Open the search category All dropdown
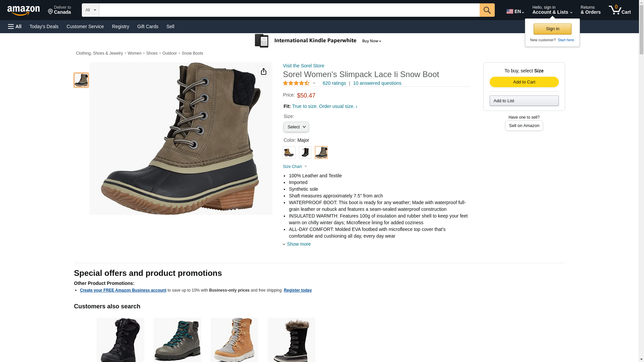The image size is (644, 362). (91, 10)
